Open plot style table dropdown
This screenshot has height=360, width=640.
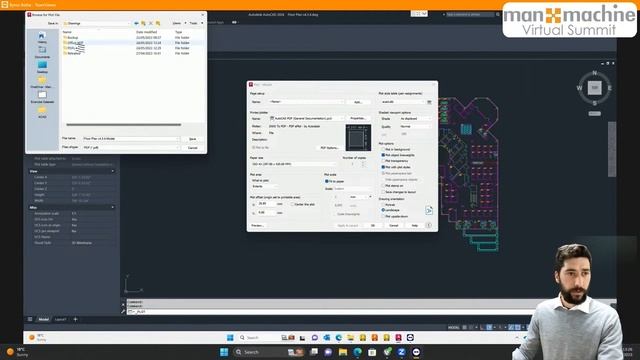tap(402, 102)
